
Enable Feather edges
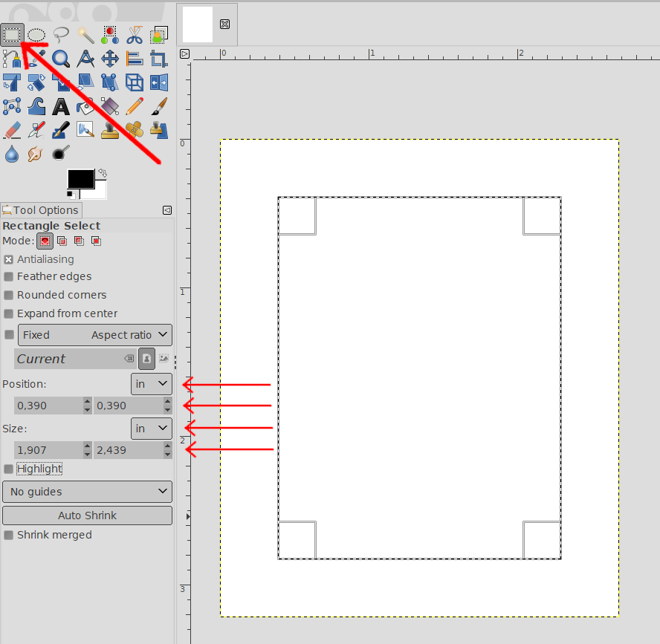(8, 277)
